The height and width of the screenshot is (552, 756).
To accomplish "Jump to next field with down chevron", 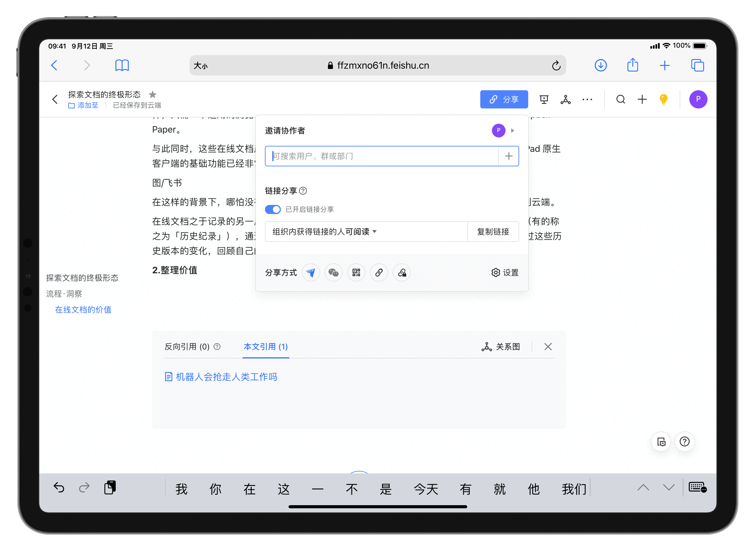I will click(x=669, y=488).
